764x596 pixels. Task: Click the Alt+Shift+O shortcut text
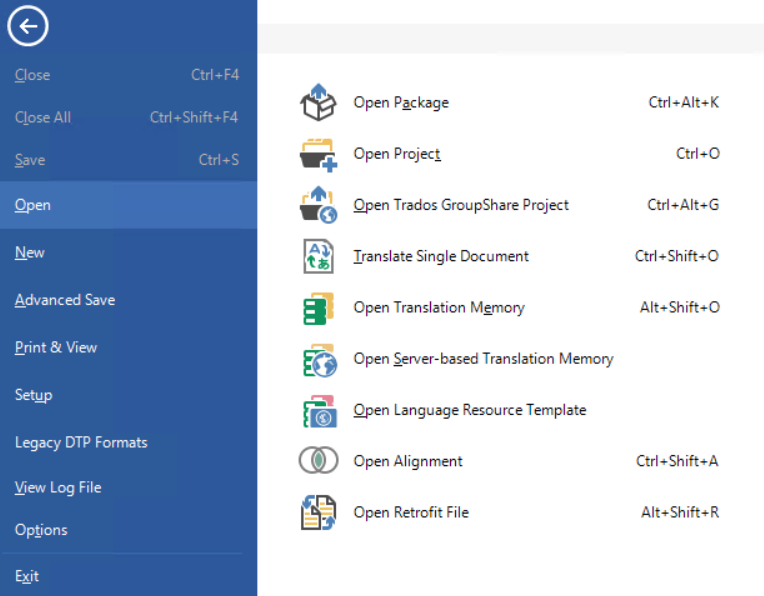tap(680, 308)
